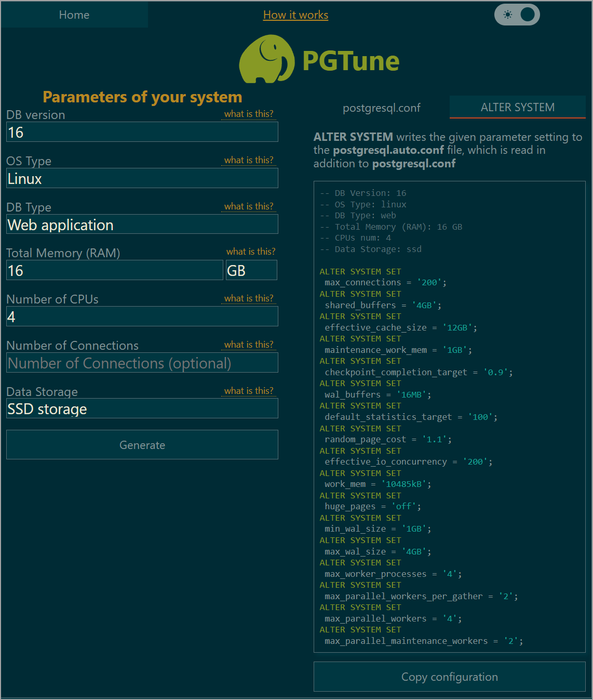Screen dimensions: 593x700
Task: Open 'what is this?' for Number of CPUs
Action: pos(249,298)
